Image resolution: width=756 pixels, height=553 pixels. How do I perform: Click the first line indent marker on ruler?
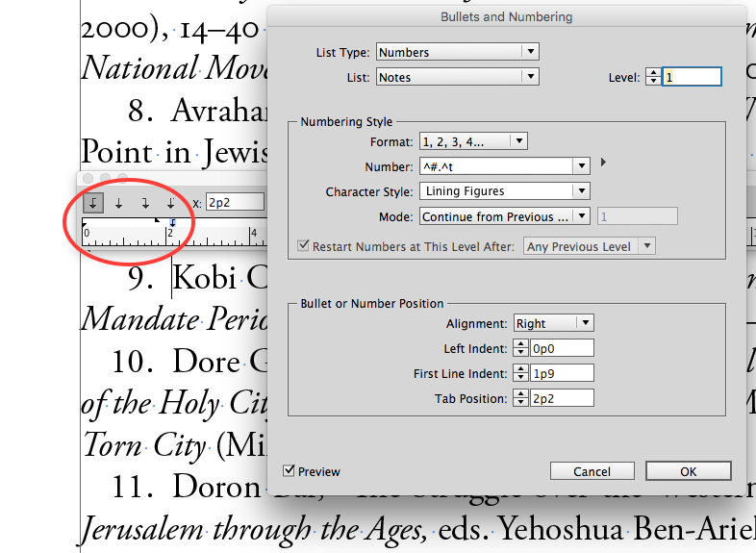point(157,220)
